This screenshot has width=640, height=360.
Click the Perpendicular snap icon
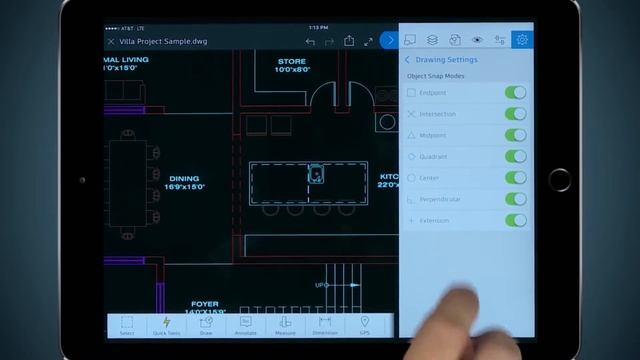click(411, 199)
